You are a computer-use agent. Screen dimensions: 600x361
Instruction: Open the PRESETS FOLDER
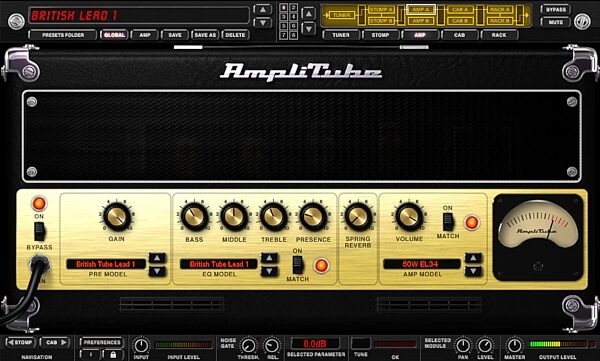pyautogui.click(x=63, y=35)
